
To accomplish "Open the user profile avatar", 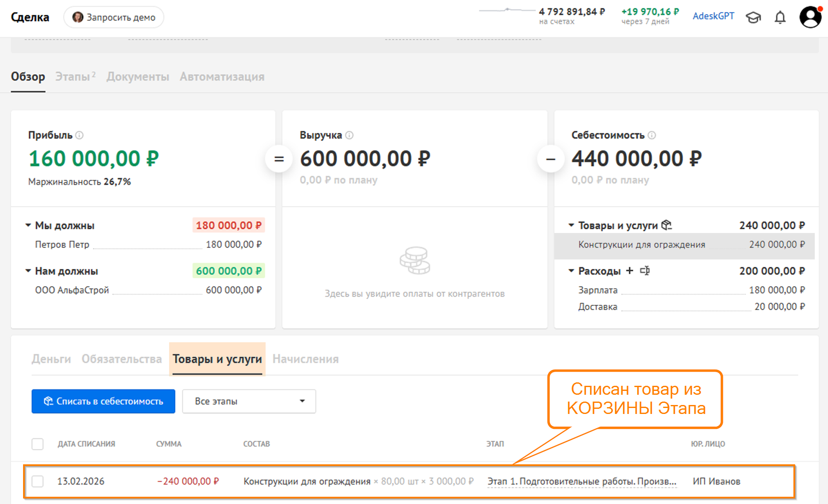I will [810, 17].
